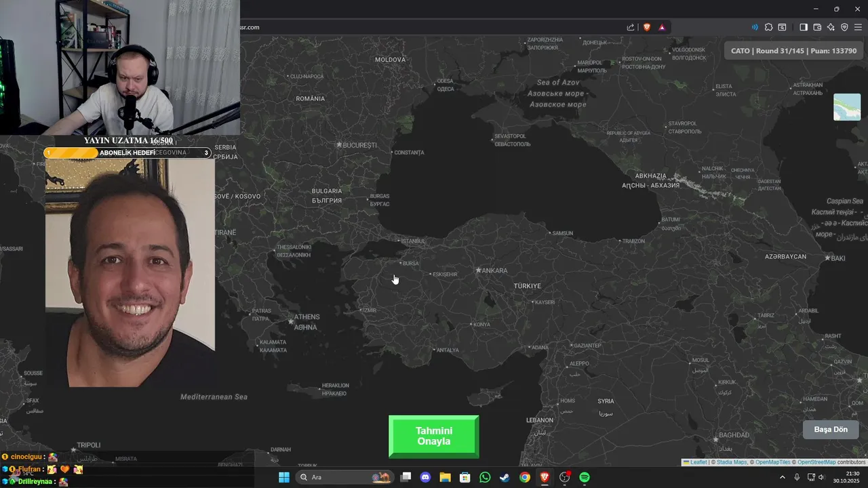Open the Stadia Maps attribution link
The width and height of the screenshot is (868, 488).
pyautogui.click(x=732, y=462)
